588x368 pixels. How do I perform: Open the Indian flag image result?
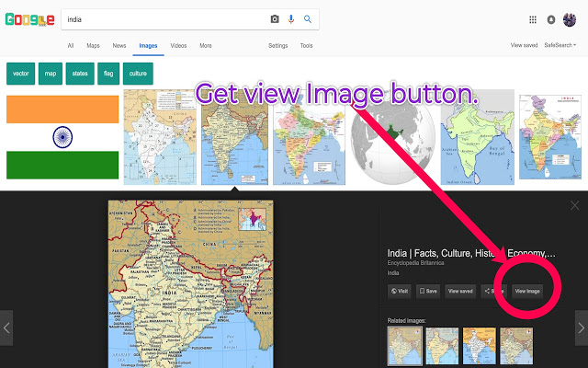click(x=62, y=137)
